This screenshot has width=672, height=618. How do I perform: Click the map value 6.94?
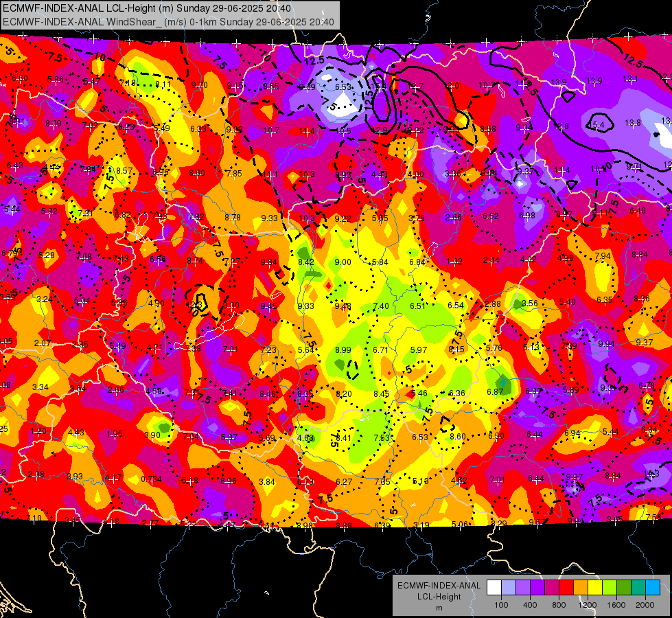coord(572,433)
